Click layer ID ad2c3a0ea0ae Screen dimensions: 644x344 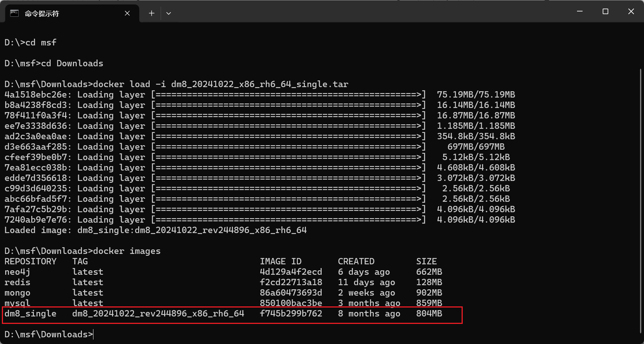click(x=36, y=136)
